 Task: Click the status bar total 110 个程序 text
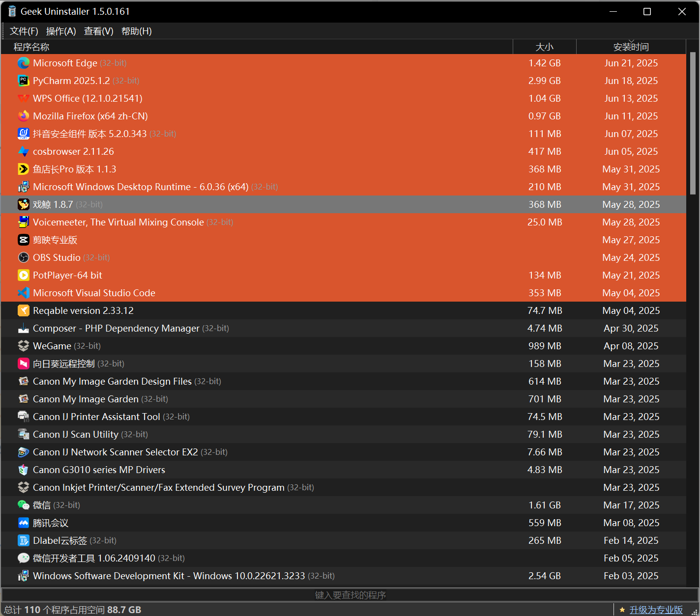73,610
